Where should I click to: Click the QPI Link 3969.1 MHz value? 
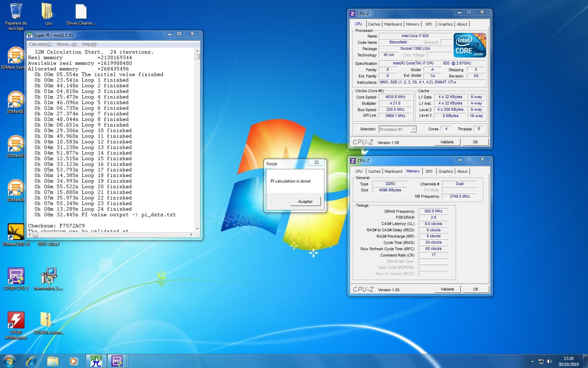coord(395,116)
